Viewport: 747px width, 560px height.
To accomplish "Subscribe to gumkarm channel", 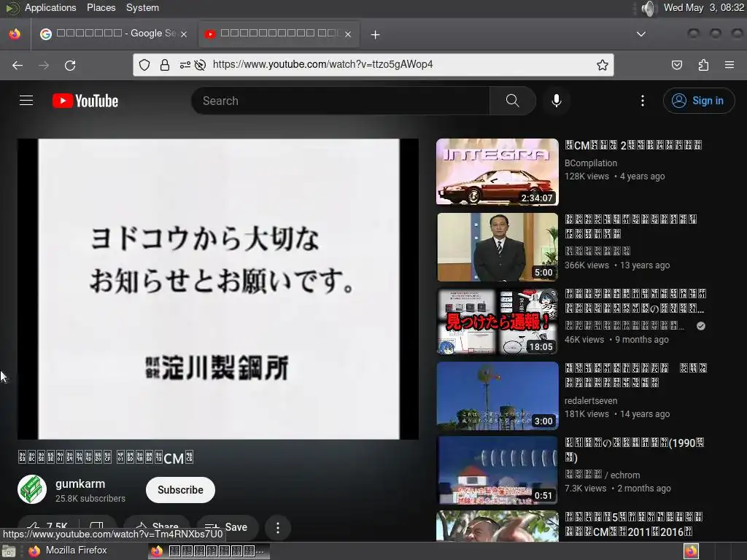I will tap(180, 490).
